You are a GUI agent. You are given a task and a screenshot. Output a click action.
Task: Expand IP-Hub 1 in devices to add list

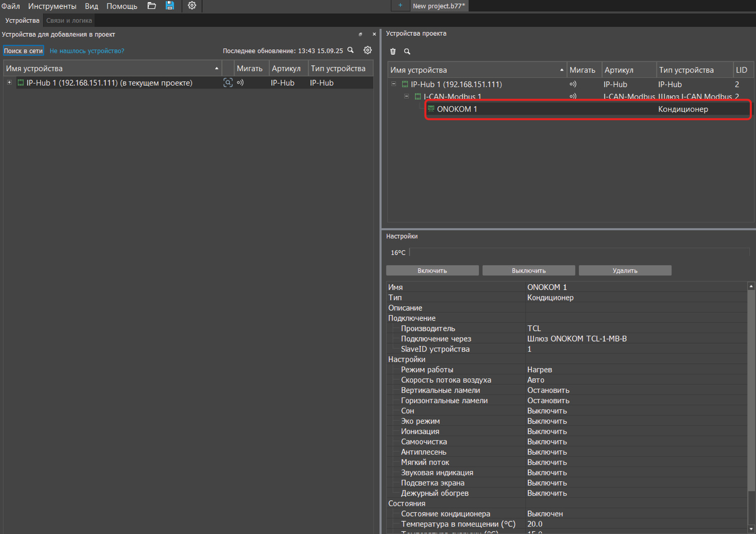9,83
